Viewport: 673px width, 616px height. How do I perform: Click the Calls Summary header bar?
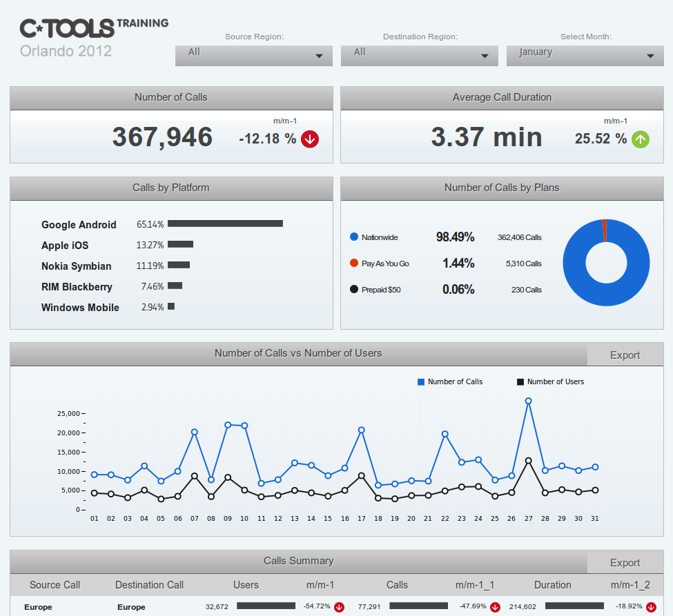click(298, 562)
